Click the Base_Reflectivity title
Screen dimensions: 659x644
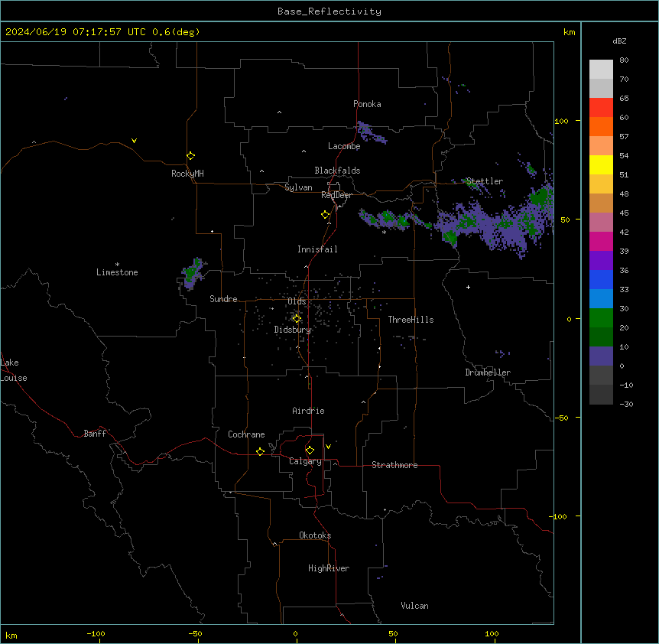click(329, 11)
